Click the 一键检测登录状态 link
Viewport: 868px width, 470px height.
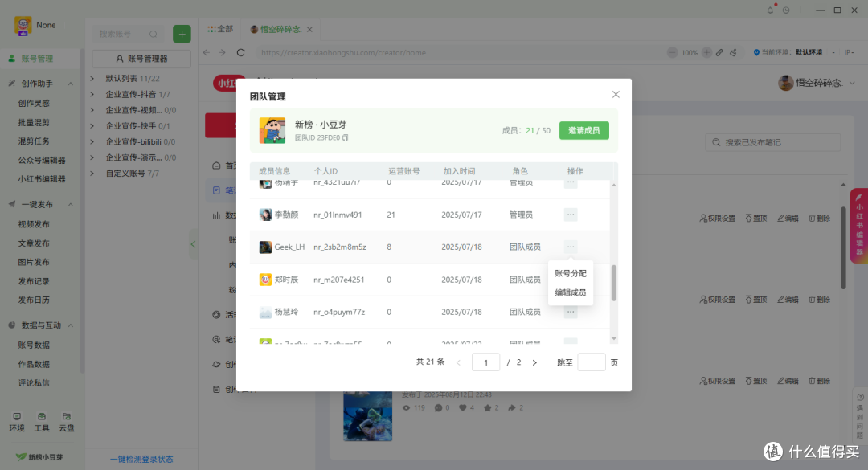click(x=141, y=459)
